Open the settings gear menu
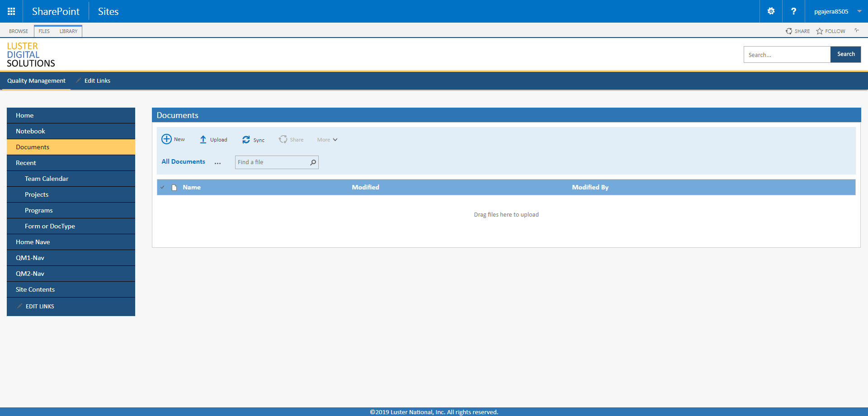The image size is (868, 416). tap(771, 11)
